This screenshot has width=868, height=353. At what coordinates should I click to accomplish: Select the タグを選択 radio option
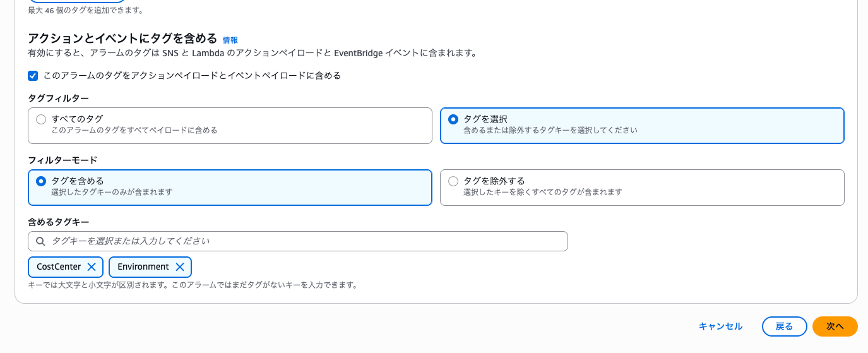pyautogui.click(x=453, y=119)
